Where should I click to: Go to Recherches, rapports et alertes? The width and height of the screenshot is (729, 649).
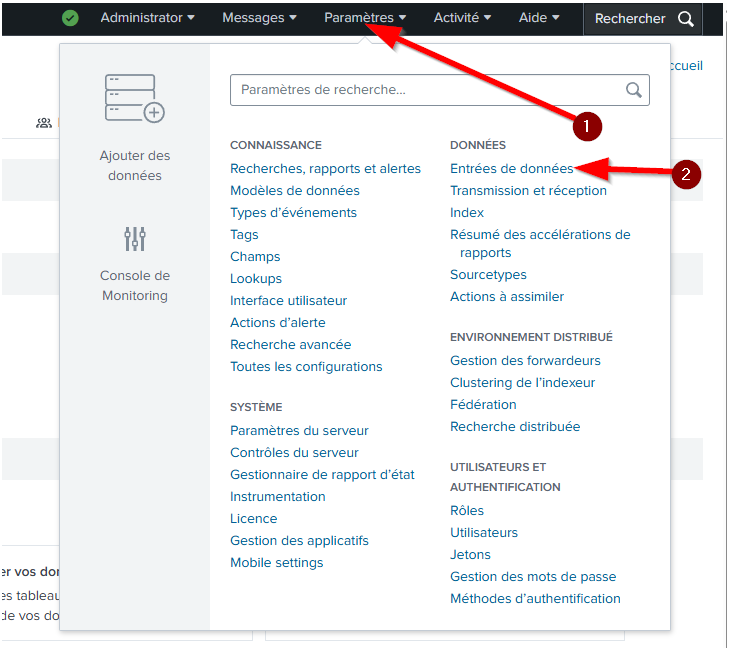coord(325,169)
